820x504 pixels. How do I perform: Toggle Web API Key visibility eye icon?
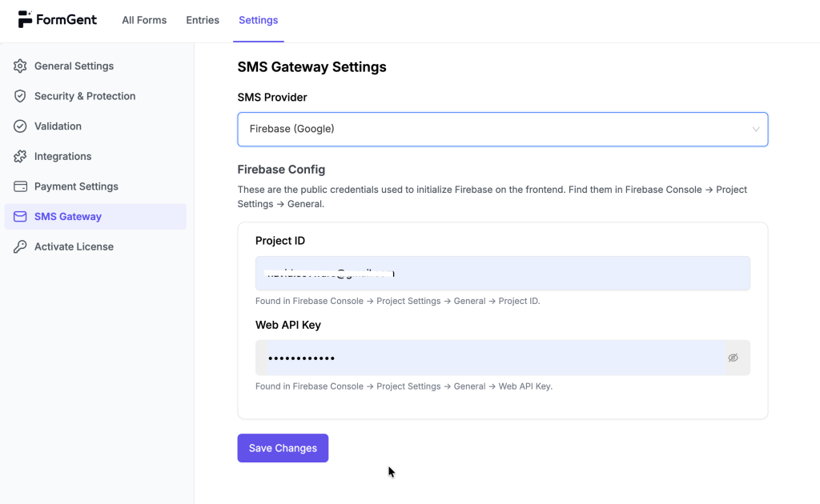click(734, 358)
